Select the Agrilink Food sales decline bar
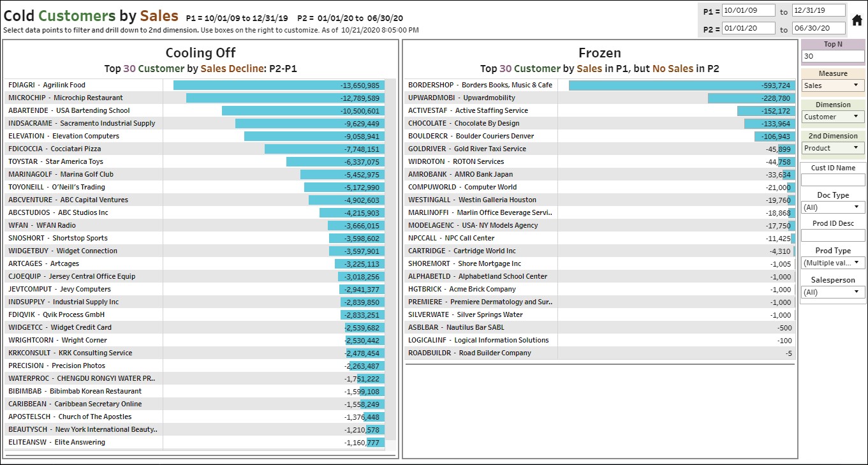The image size is (868, 465). tap(278, 85)
